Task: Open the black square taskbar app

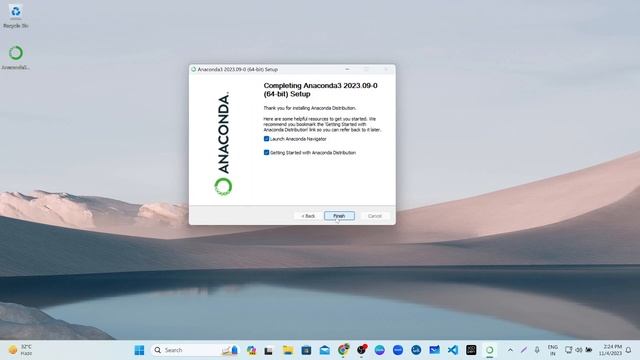Action: (471, 350)
